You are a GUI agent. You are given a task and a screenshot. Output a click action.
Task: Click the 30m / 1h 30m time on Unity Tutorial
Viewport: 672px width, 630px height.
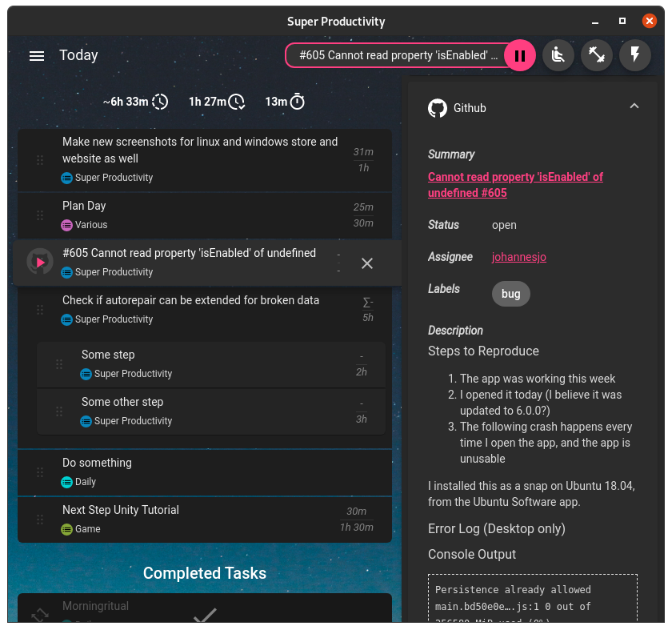(357, 520)
